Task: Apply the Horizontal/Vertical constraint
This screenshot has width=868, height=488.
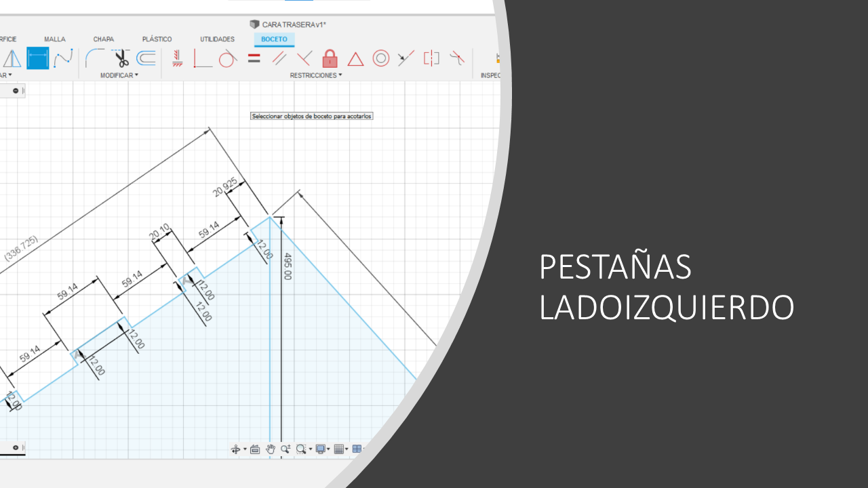Action: click(x=178, y=58)
